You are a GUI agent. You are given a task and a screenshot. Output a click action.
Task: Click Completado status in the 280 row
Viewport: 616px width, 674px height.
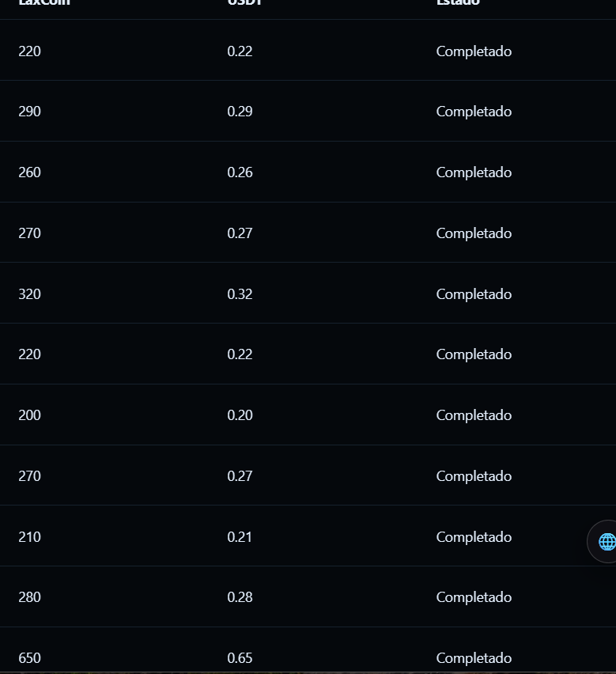pos(474,597)
